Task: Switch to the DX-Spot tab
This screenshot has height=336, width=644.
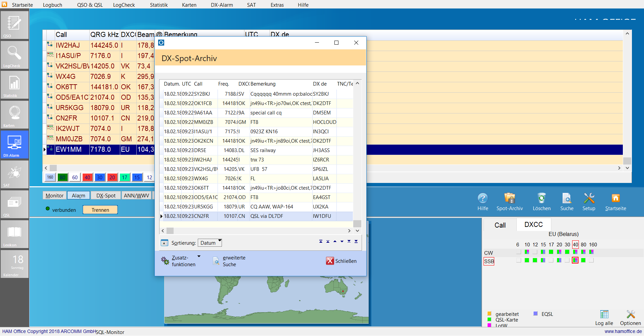Action: pos(106,195)
